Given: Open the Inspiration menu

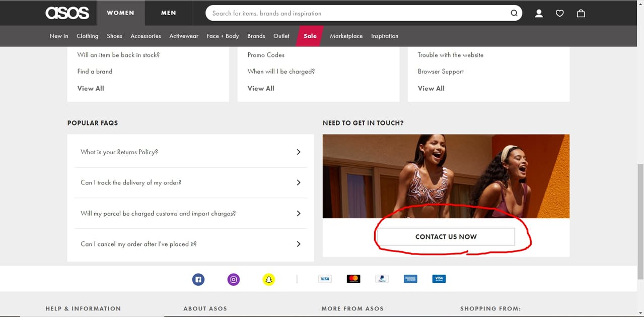Looking at the screenshot, I should (x=385, y=36).
